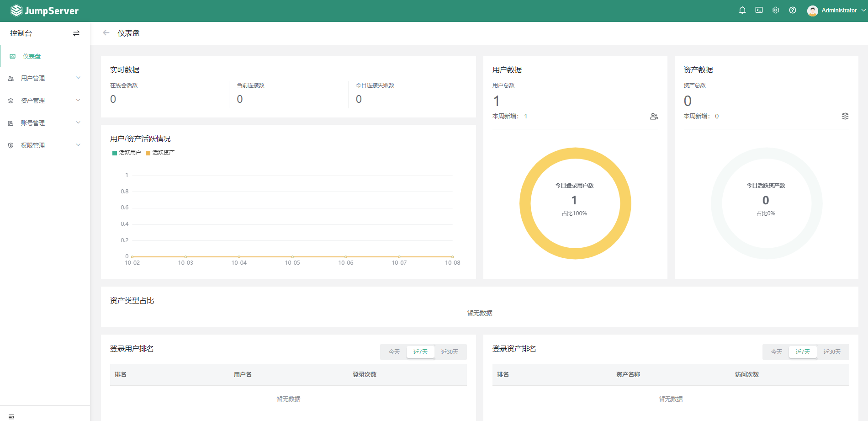This screenshot has width=868, height=421.
Task: Collapse the sidebar using the bottom menu icon
Action: coord(11,416)
